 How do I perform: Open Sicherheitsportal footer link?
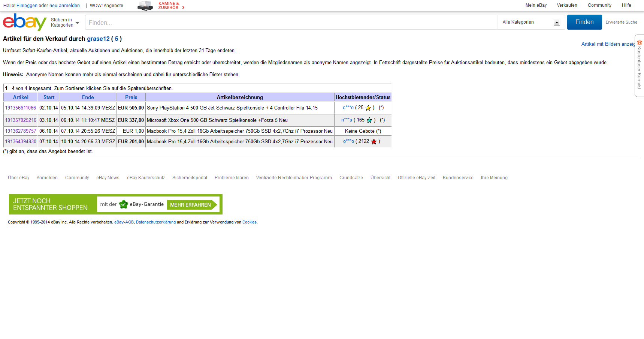[190, 178]
